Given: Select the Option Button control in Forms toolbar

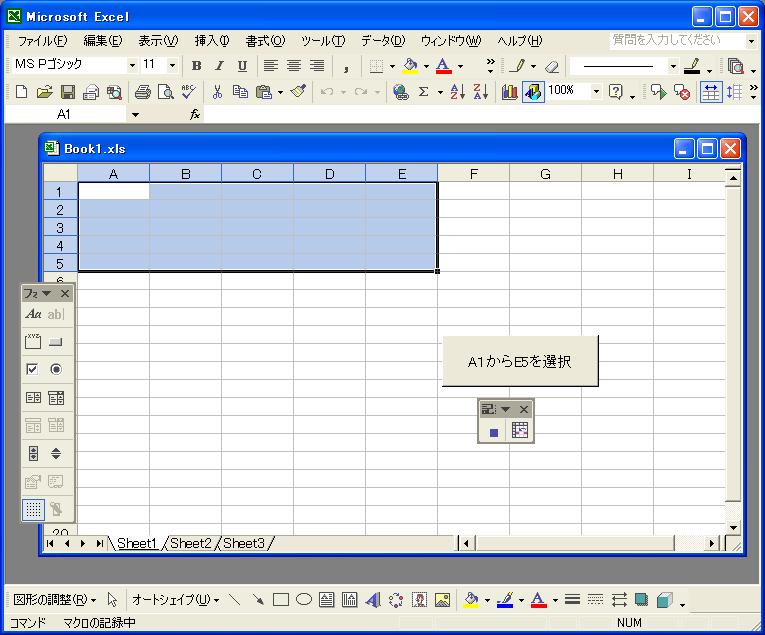Looking at the screenshot, I should 56,369.
